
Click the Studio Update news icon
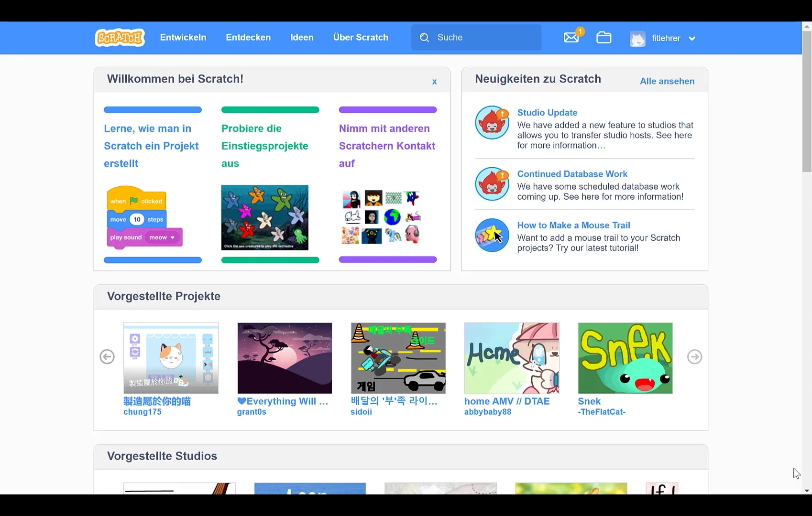coord(492,122)
